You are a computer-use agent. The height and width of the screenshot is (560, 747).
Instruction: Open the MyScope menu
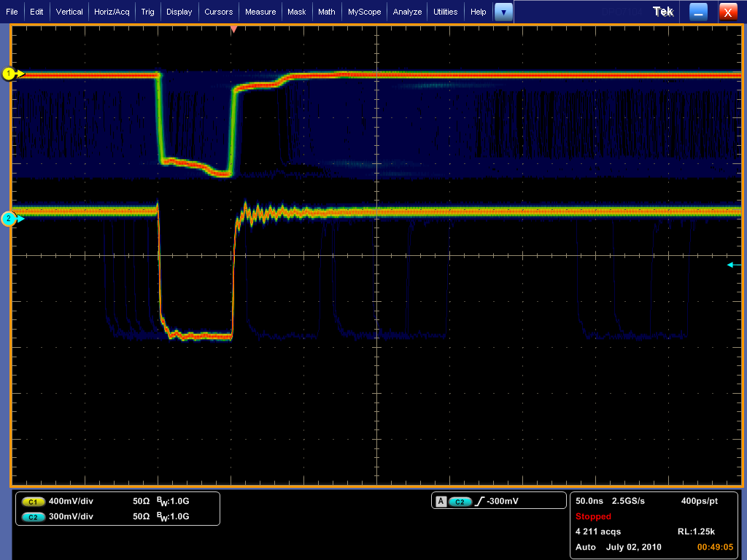point(364,12)
